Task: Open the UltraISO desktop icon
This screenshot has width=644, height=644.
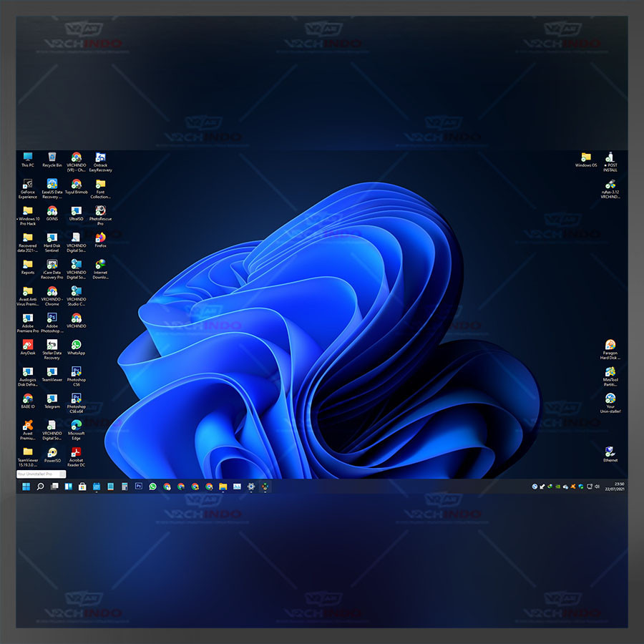Action: coord(76,211)
